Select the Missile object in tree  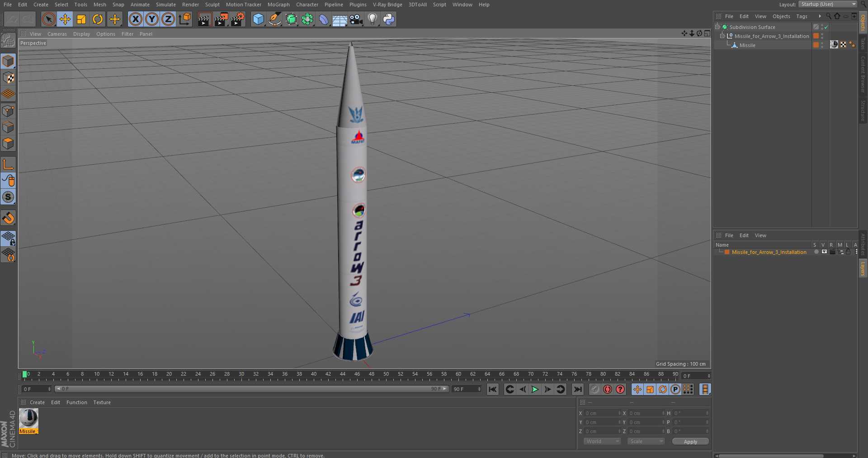[x=747, y=45]
